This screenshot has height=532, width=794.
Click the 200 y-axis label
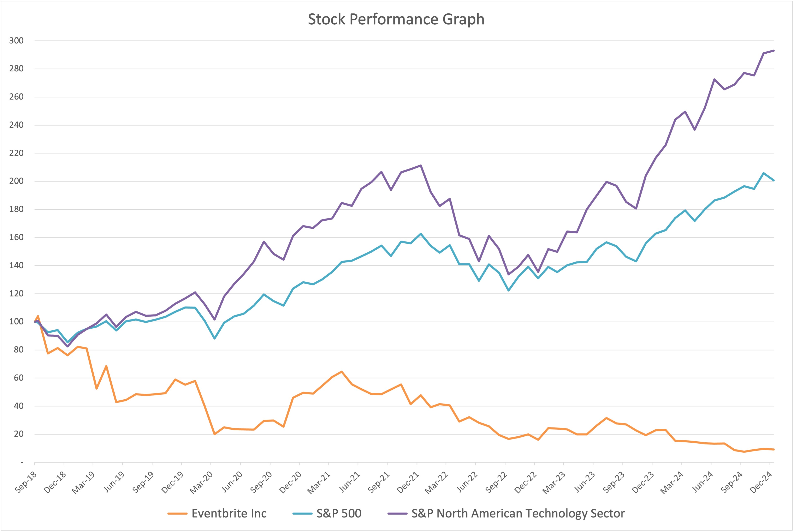16,181
